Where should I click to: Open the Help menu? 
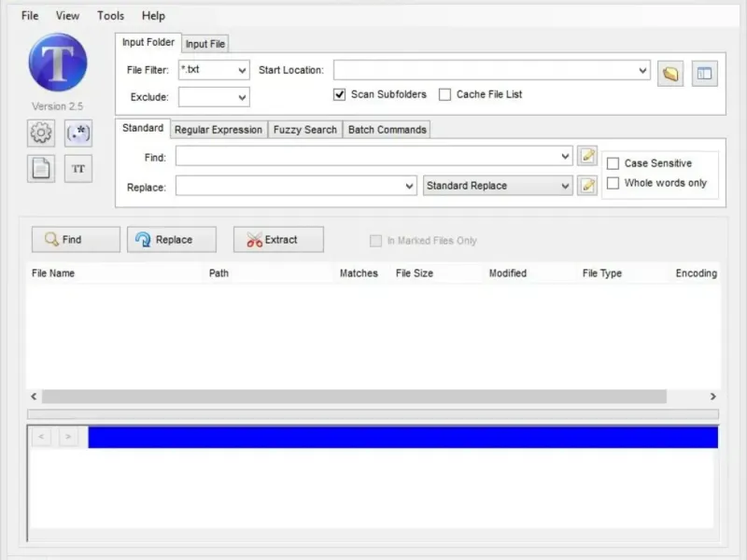point(153,16)
